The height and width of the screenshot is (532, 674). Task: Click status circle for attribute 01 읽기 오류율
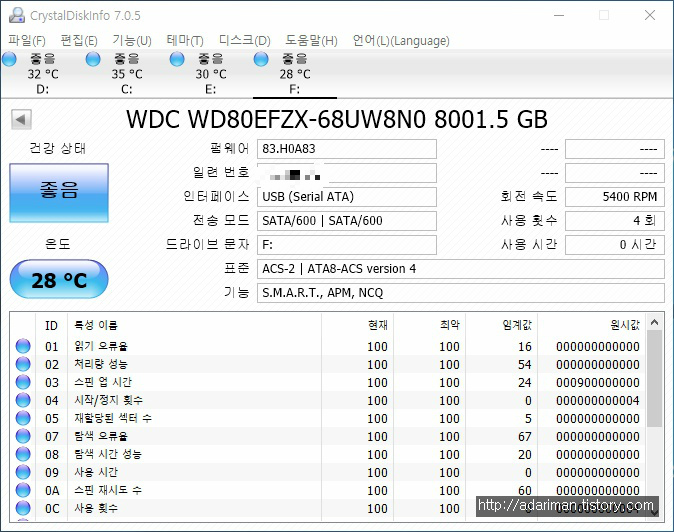pyautogui.click(x=23, y=346)
